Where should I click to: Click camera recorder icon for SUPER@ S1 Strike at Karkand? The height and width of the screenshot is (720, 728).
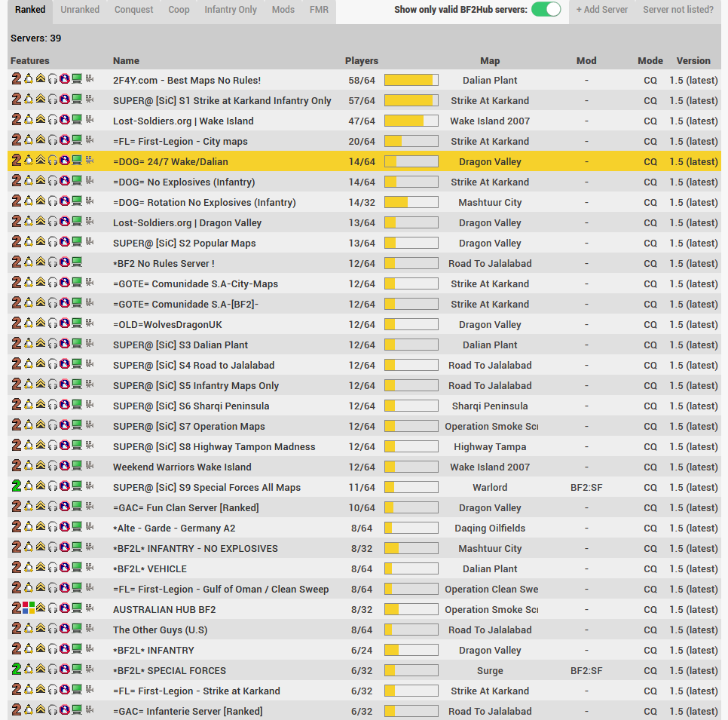coord(90,100)
